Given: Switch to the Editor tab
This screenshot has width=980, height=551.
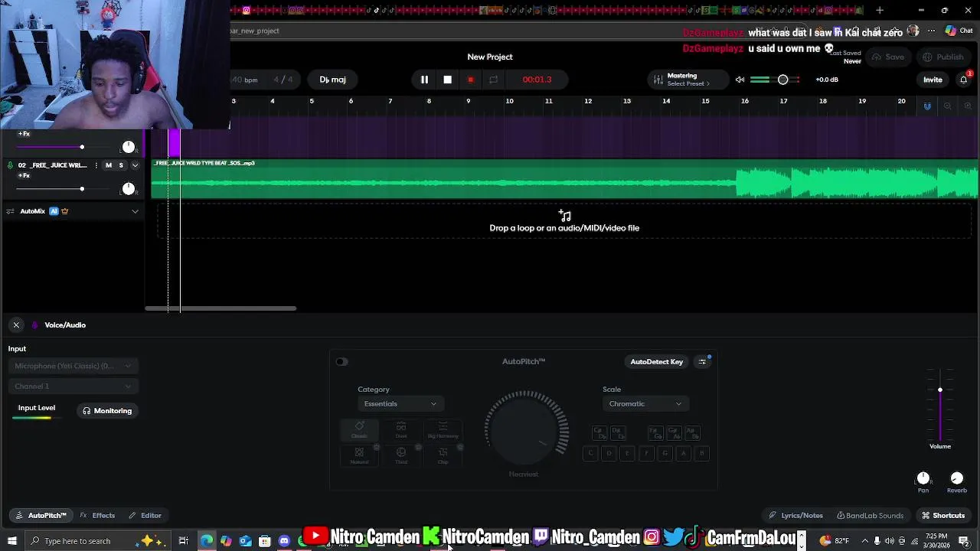Looking at the screenshot, I should click(x=145, y=516).
